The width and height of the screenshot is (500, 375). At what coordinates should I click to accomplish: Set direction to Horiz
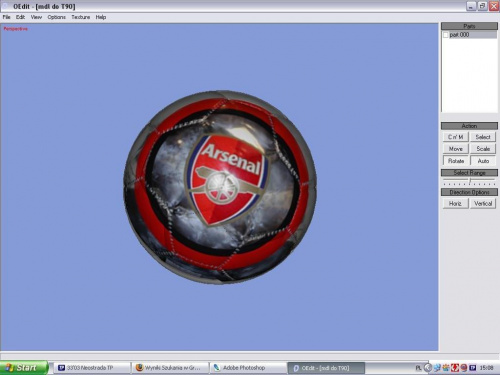pos(455,203)
